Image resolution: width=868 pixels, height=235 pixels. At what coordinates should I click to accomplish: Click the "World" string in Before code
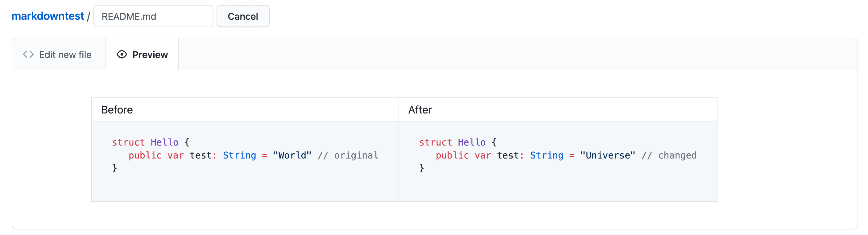(292, 155)
